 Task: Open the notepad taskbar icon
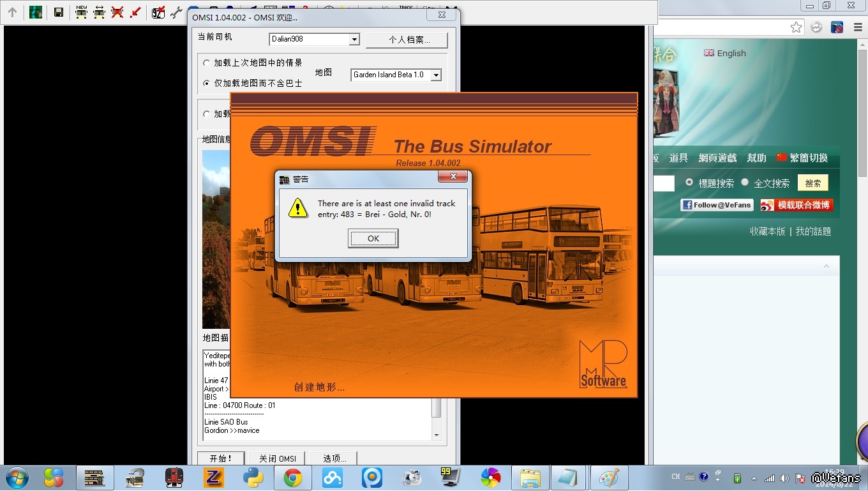tap(570, 478)
